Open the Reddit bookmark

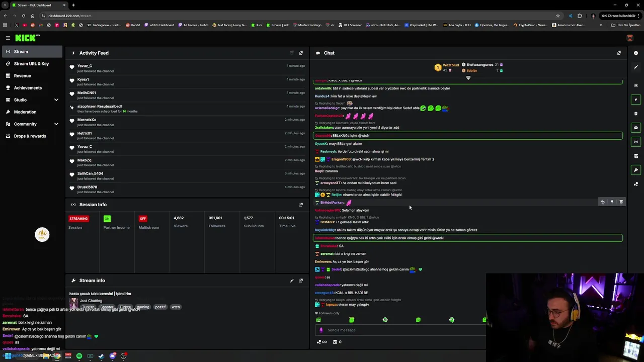[133, 25]
